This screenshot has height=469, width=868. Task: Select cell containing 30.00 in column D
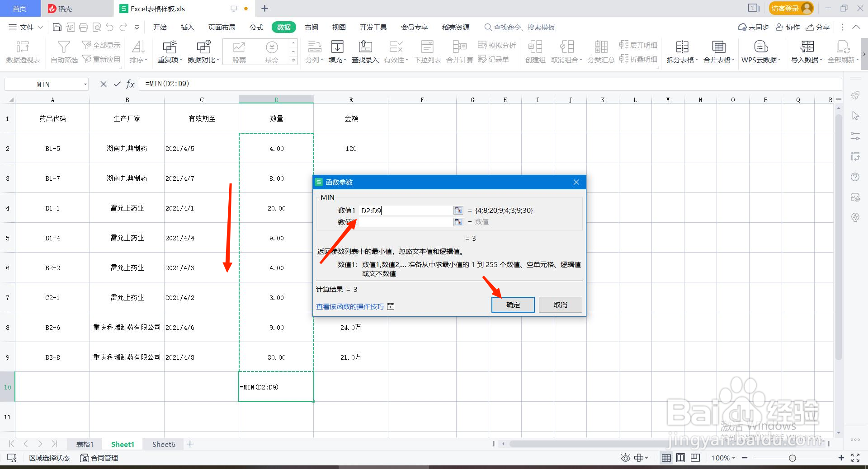(x=276, y=357)
